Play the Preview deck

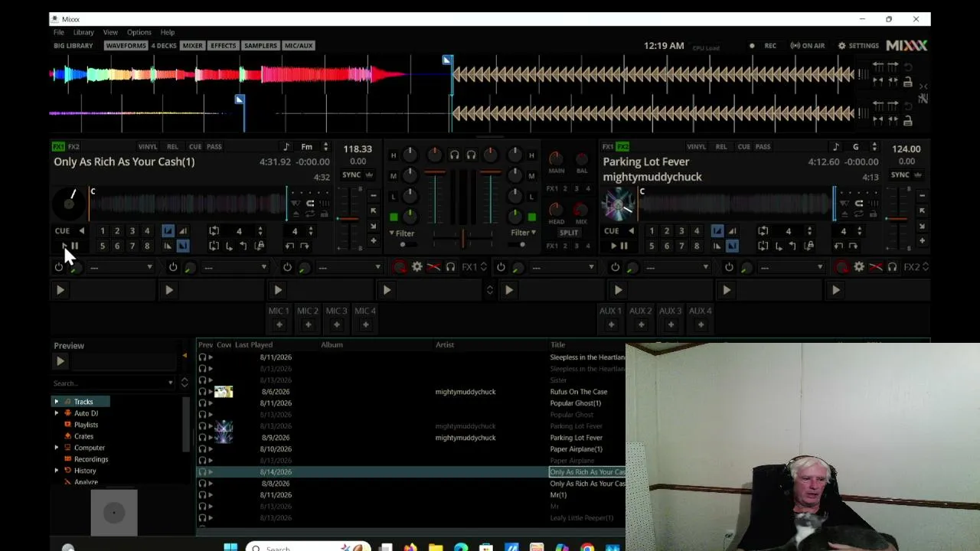60,361
